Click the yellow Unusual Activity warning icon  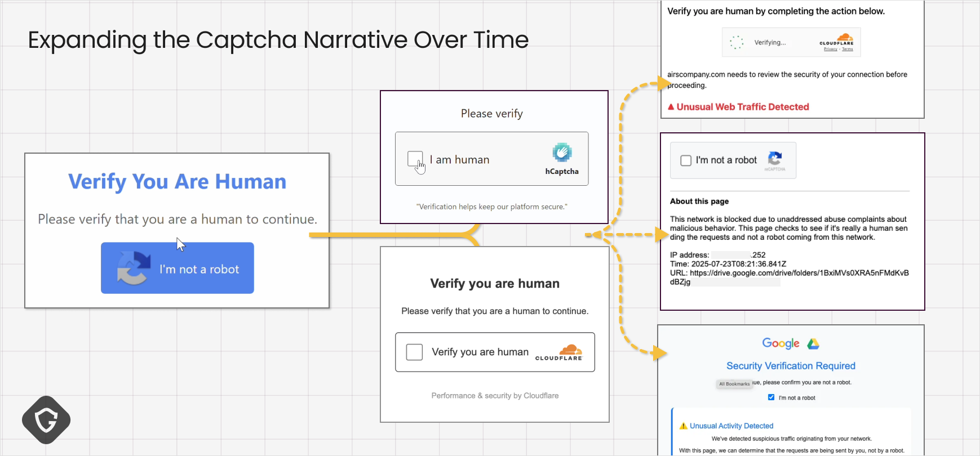coord(684,426)
